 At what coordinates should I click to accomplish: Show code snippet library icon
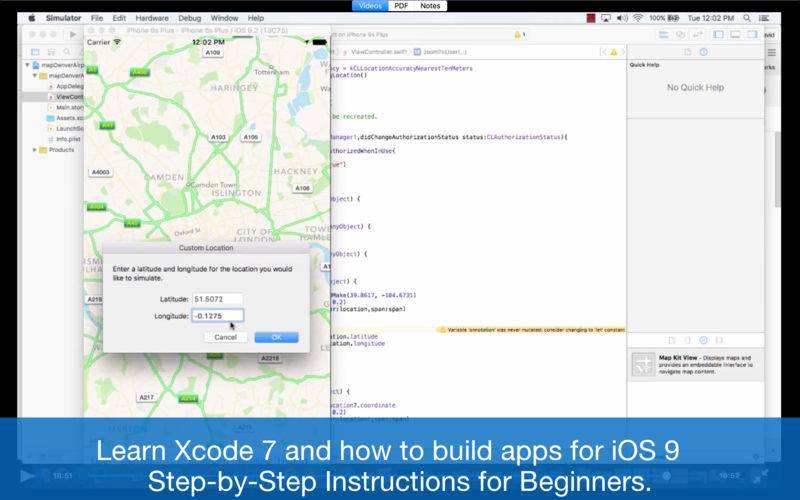tap(688, 340)
